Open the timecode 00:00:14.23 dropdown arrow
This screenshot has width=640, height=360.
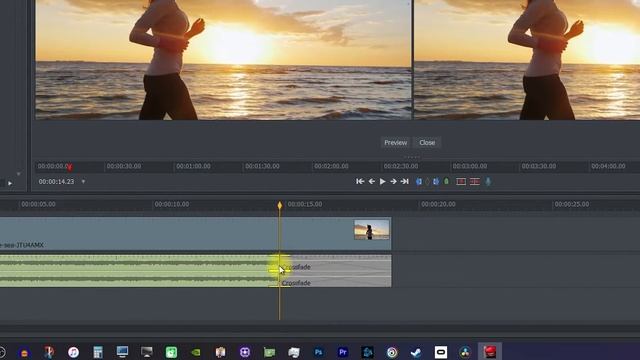[83, 181]
